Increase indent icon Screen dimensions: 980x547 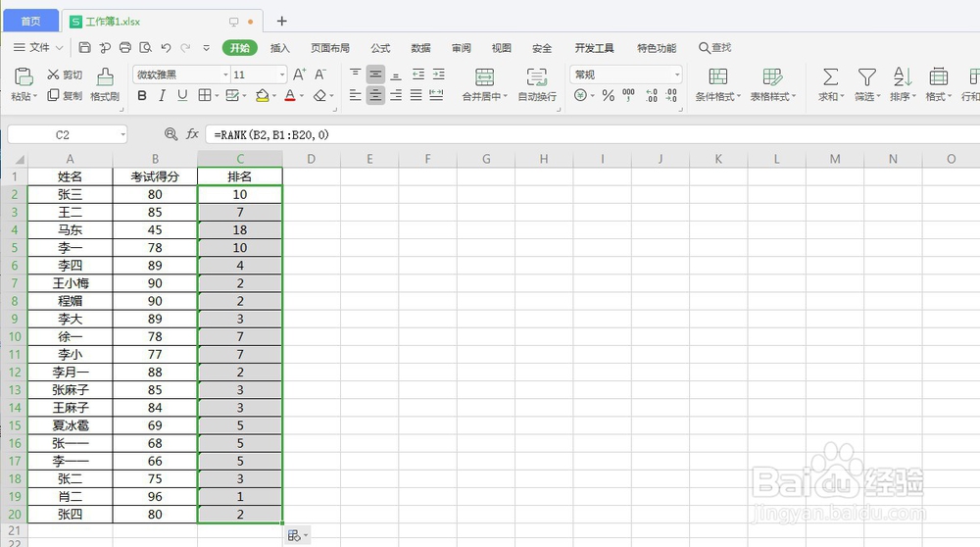[439, 75]
